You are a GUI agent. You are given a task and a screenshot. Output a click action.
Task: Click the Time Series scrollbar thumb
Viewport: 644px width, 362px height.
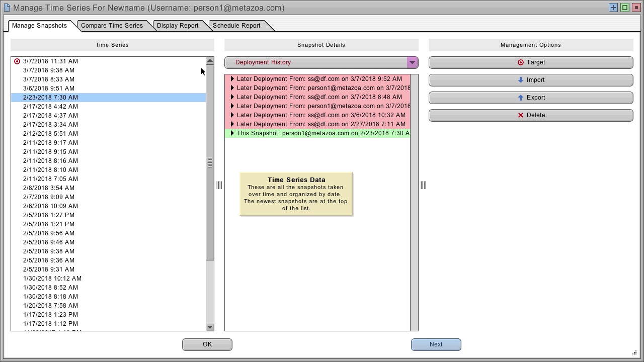pyautogui.click(x=210, y=162)
